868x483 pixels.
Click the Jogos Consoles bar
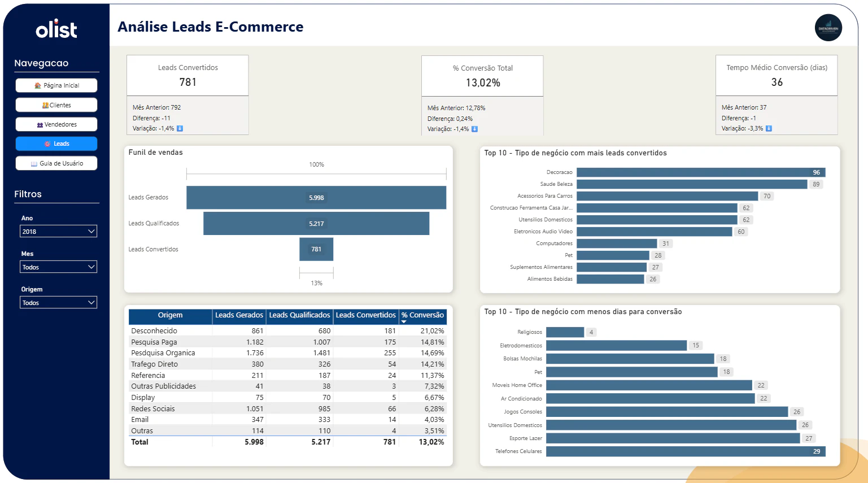coord(667,412)
